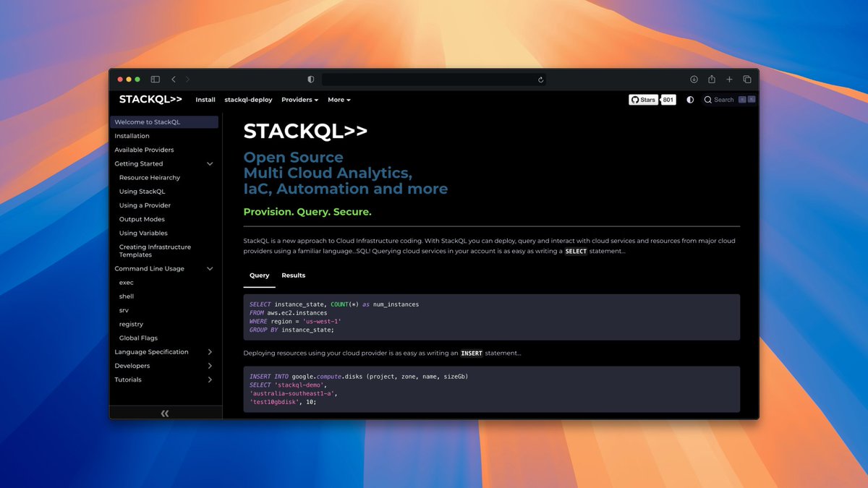Collapse the Command Line Usage chevron

coord(210,269)
